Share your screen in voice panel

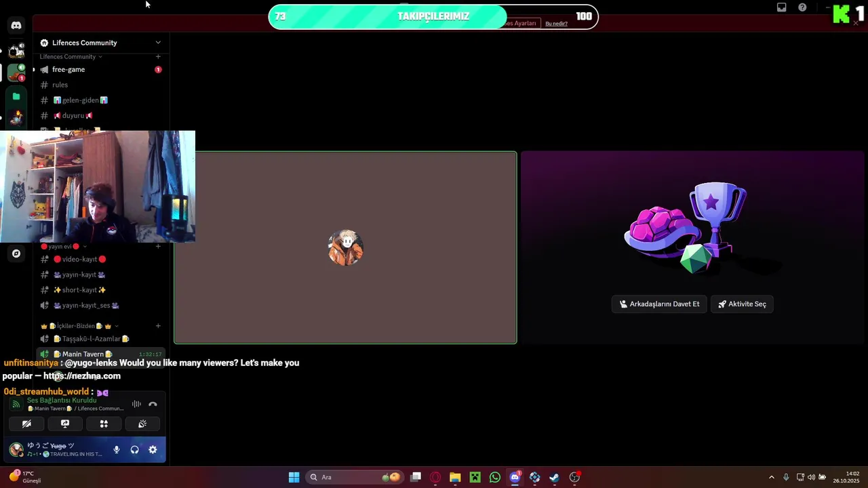click(x=65, y=424)
